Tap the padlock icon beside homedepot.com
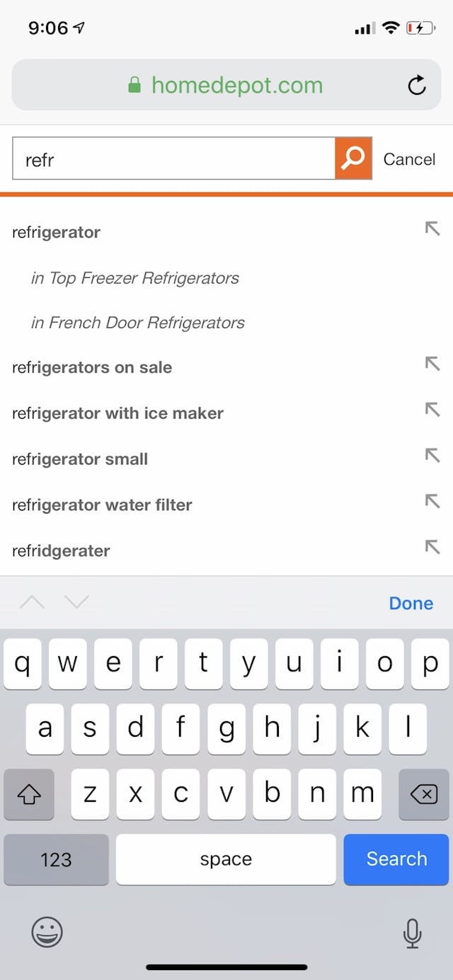453x980 pixels. 135,84
